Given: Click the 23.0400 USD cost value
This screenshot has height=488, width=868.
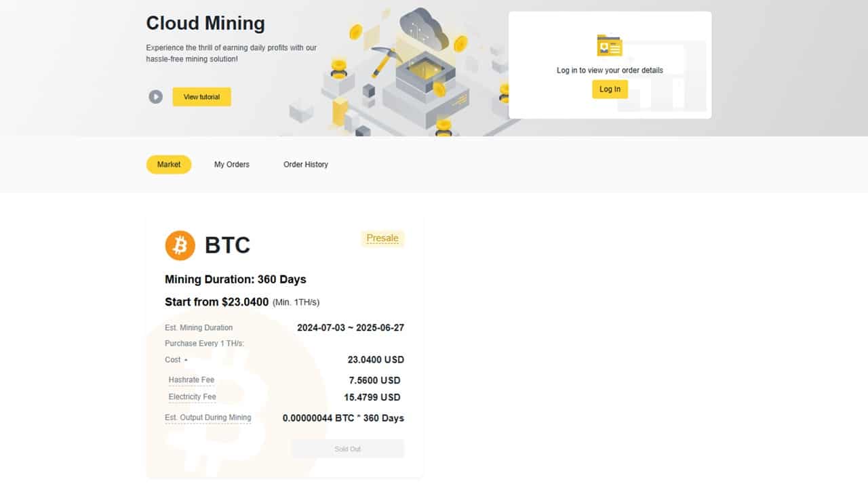Looking at the screenshot, I should point(376,360).
